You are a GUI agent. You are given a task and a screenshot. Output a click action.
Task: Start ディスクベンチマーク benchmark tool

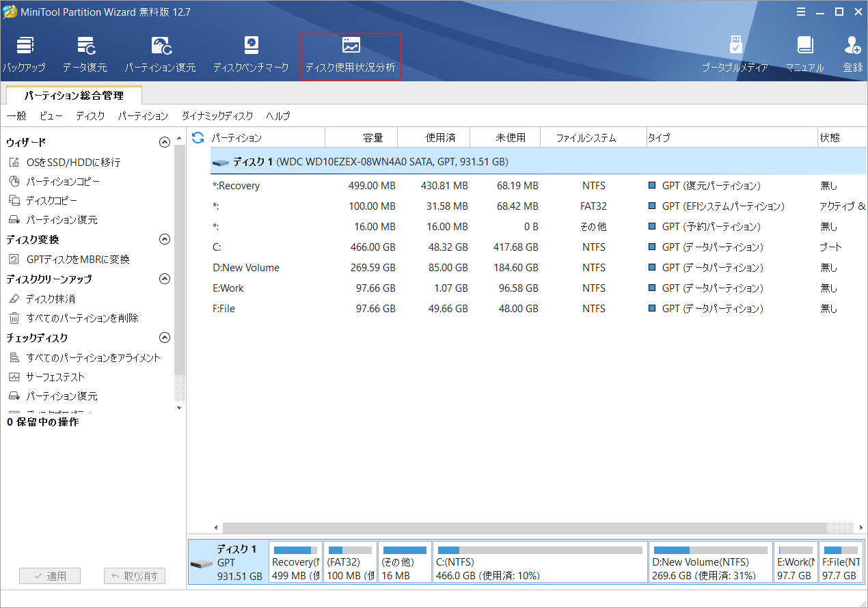(x=251, y=53)
